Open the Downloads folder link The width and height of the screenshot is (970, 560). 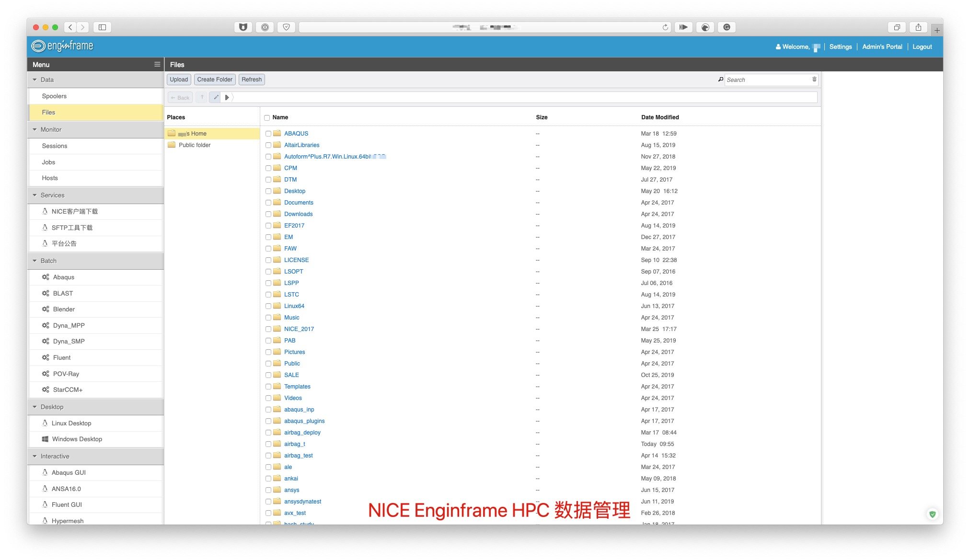pos(298,214)
